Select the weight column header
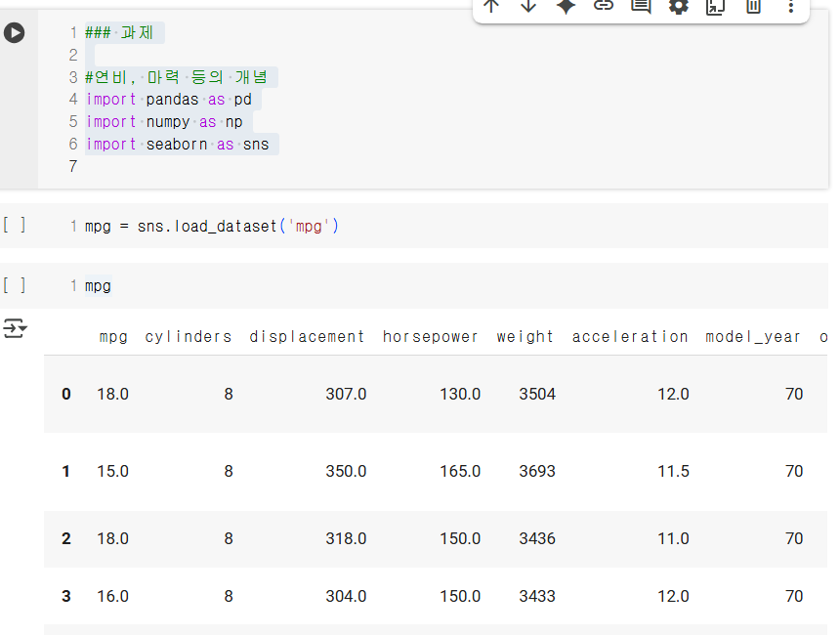This screenshot has width=840, height=635. [525, 336]
